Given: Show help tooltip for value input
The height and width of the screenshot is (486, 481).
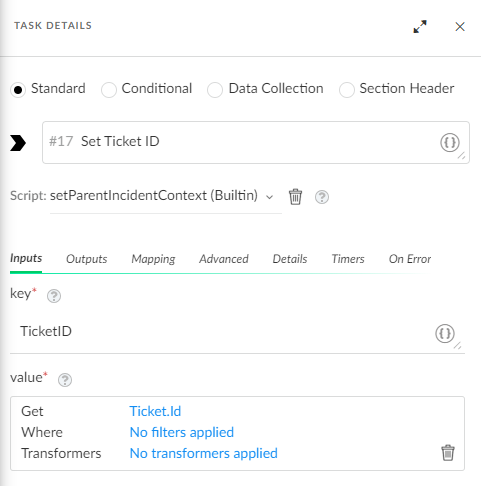Looking at the screenshot, I should click(x=65, y=380).
